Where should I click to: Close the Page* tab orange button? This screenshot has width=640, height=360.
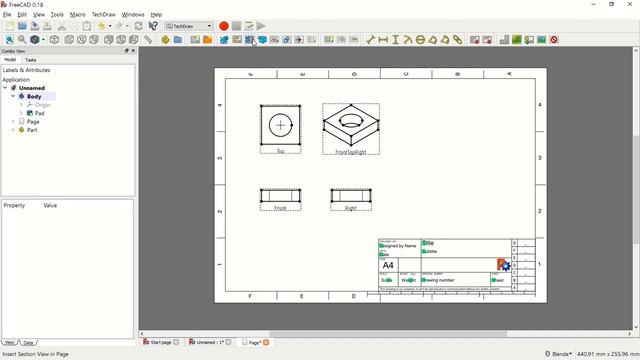point(266,342)
